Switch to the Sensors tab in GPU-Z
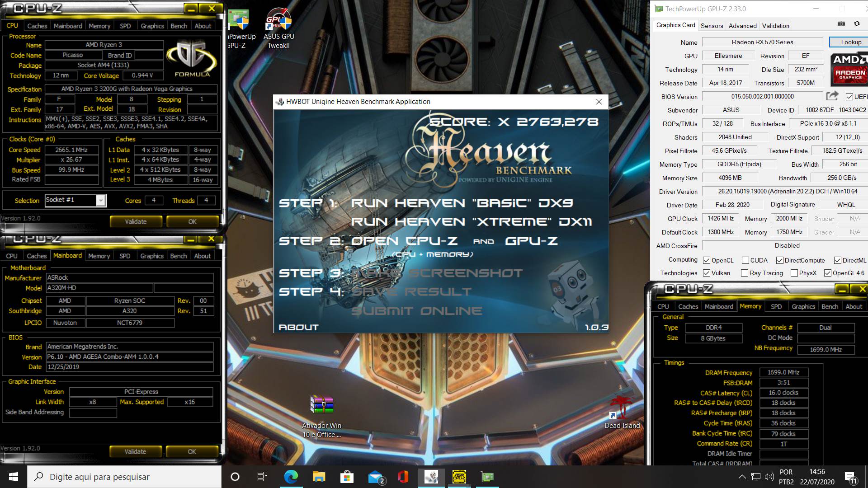 coord(712,26)
